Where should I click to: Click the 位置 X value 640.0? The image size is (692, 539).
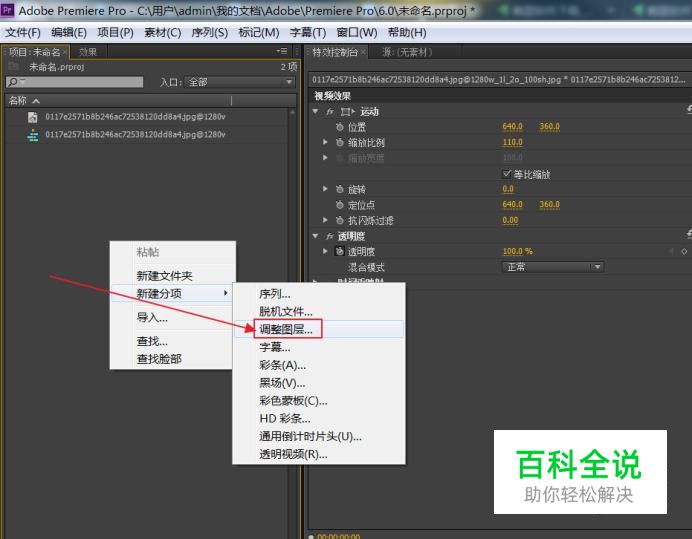(x=512, y=127)
